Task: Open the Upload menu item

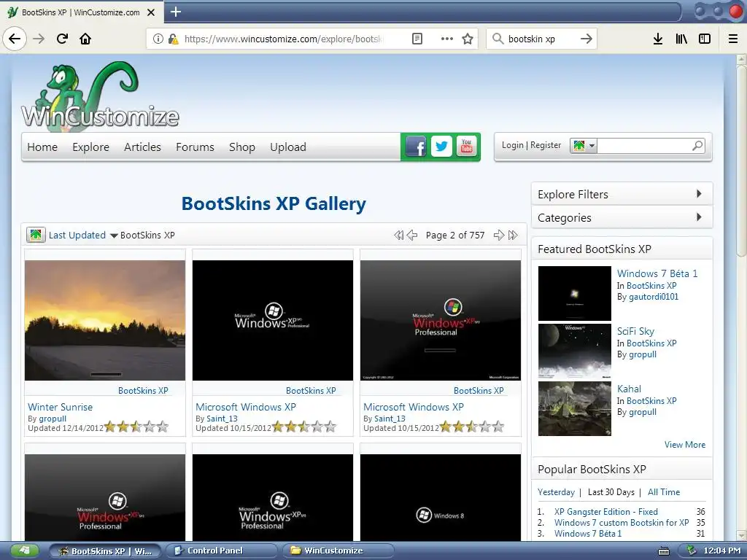Action: pyautogui.click(x=287, y=147)
